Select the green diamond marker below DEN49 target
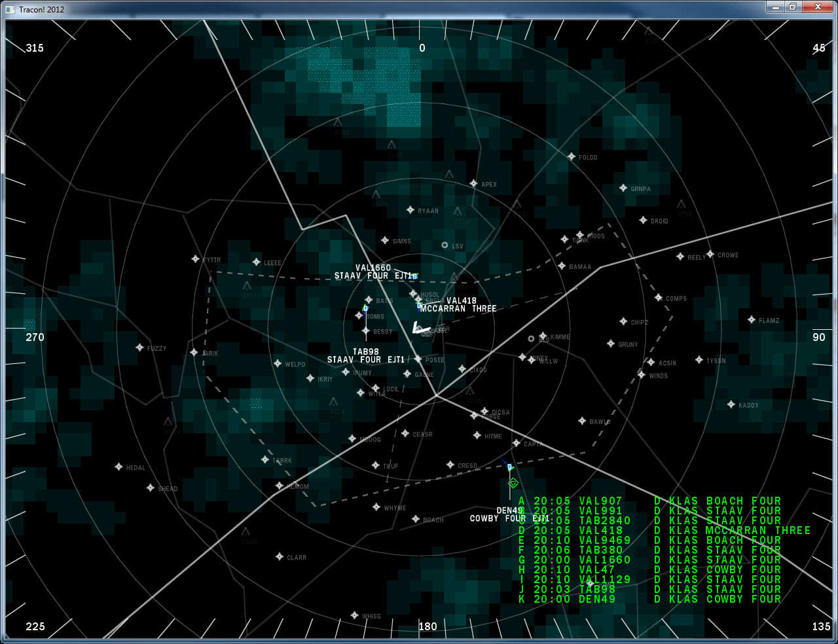The height and width of the screenshot is (644, 838). point(513,483)
